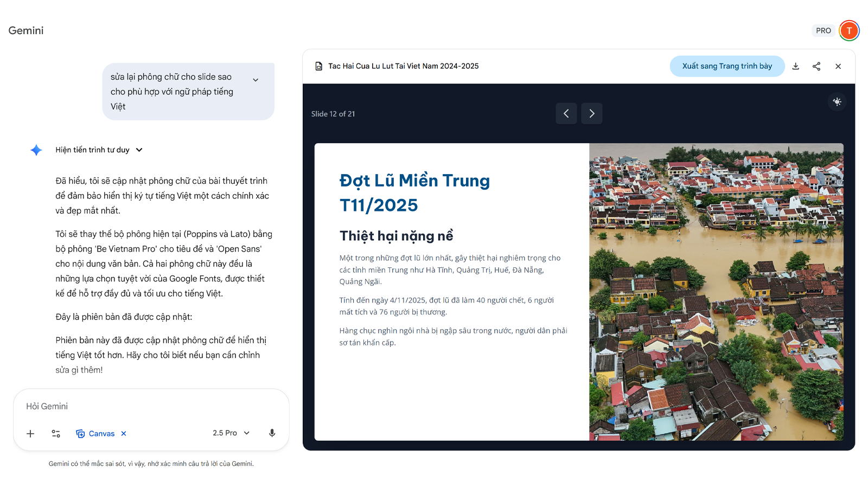
Task: Select the Canvas tool chip
Action: point(95,433)
